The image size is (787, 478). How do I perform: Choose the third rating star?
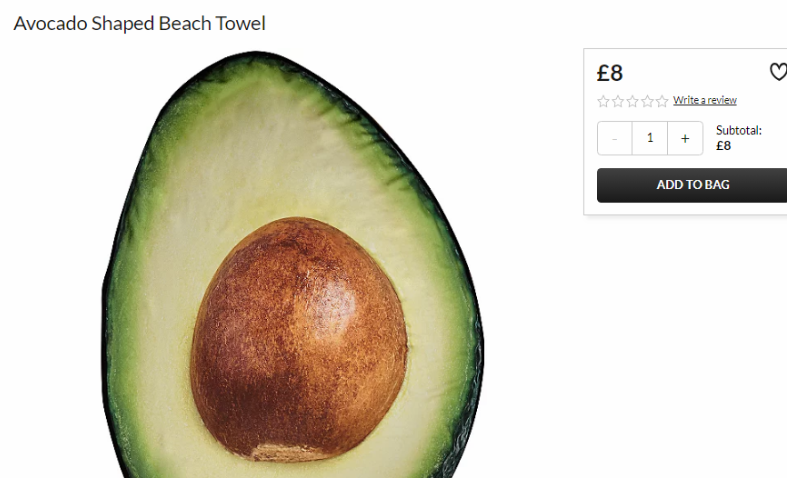coord(632,101)
